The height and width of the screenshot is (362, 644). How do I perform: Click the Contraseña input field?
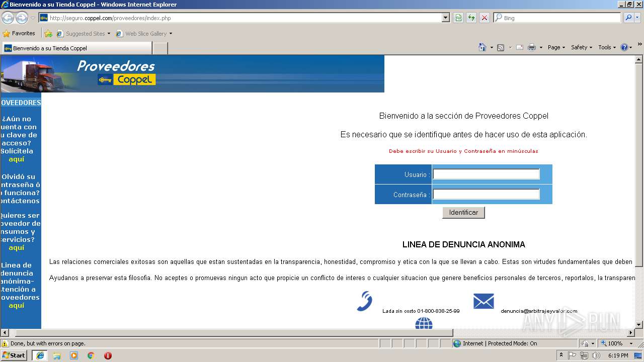coord(486,194)
